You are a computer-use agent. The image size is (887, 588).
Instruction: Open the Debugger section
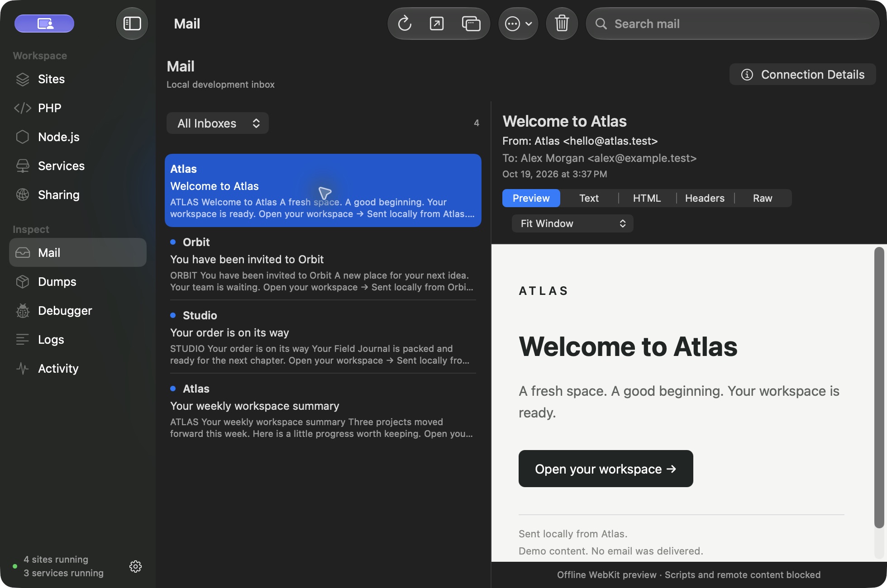tap(78, 311)
